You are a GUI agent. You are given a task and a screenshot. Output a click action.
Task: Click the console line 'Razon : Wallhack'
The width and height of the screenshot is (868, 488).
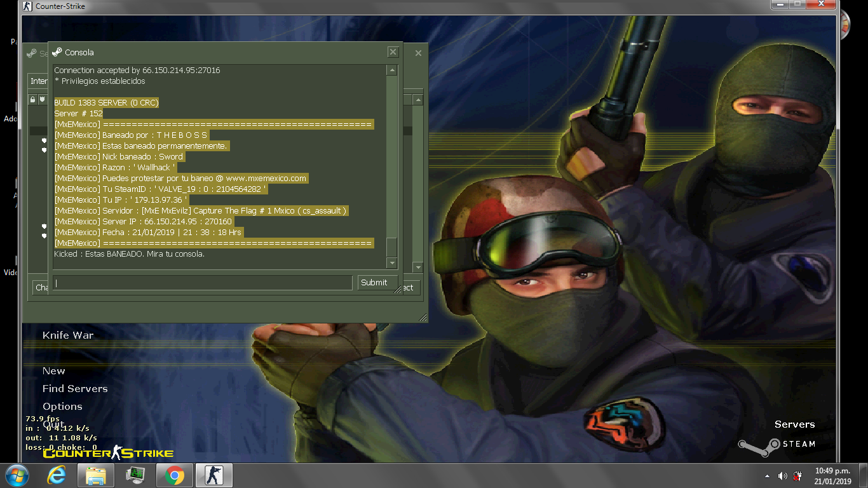(115, 168)
